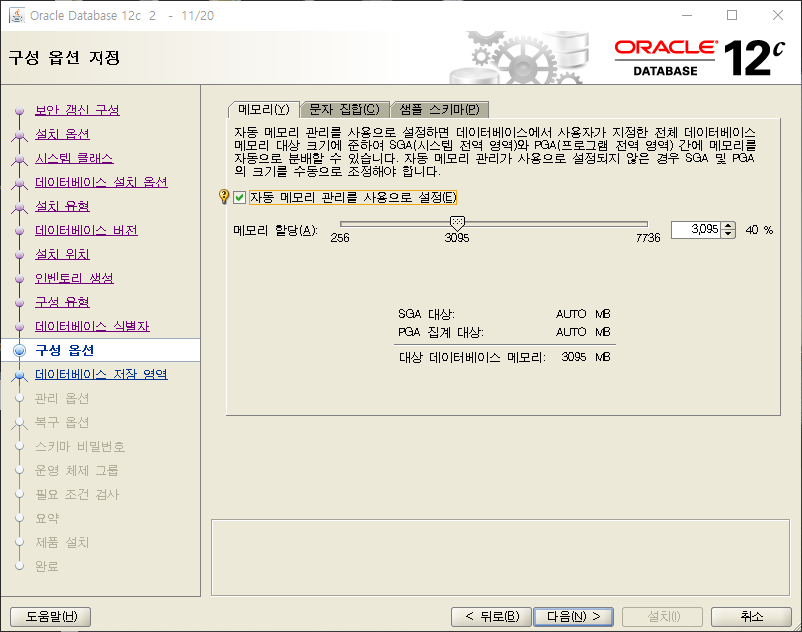This screenshot has width=802, height=632.
Task: Open the 문자 집합(C) tab
Action: pos(344,109)
